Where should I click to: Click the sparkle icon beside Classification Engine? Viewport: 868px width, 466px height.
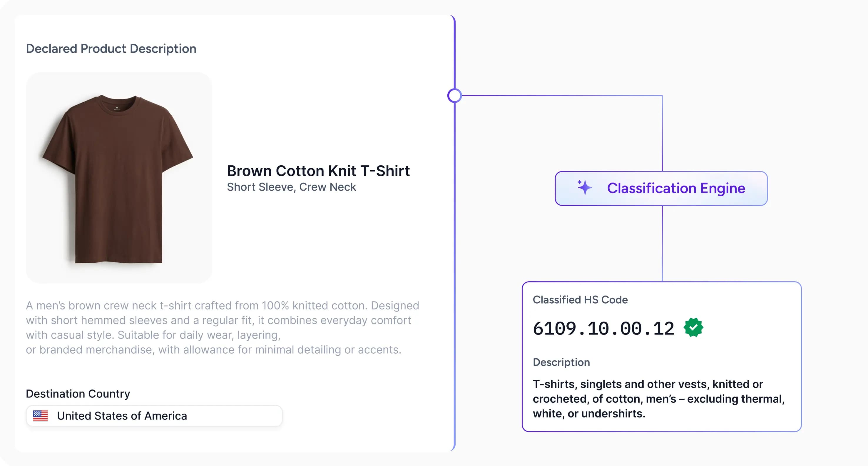[584, 187]
